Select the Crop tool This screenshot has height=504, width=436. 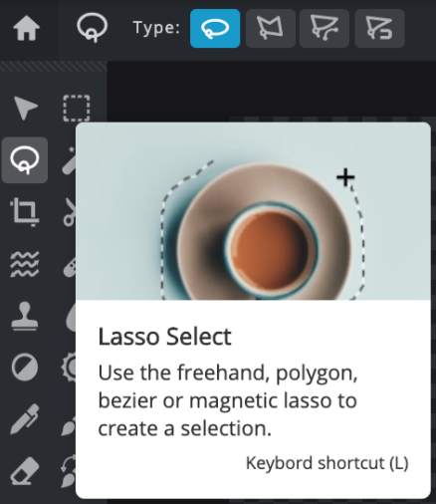pos(25,212)
